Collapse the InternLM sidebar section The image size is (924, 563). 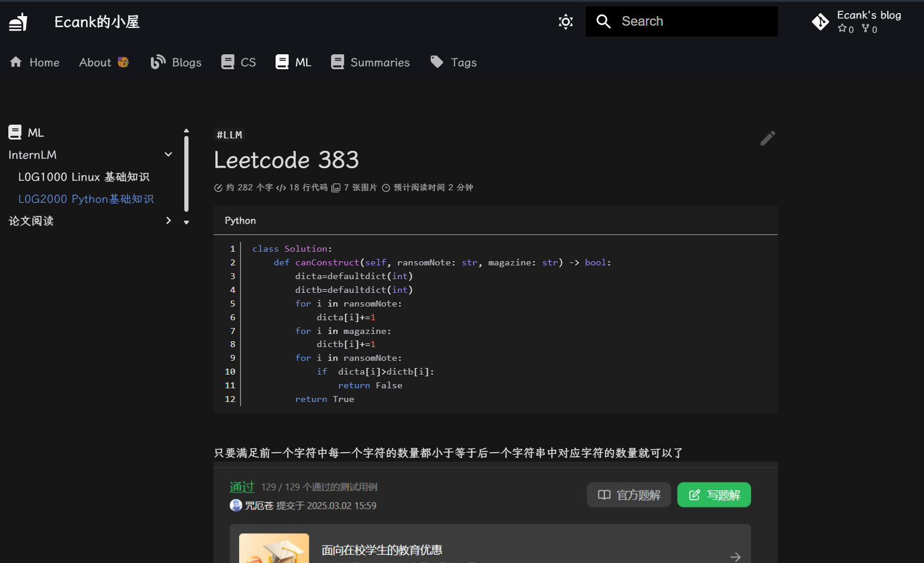click(x=168, y=154)
